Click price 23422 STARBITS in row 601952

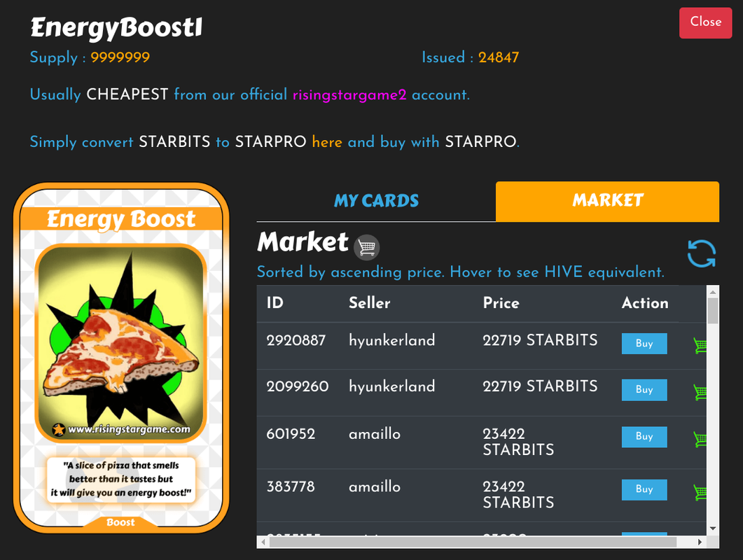[x=518, y=442]
